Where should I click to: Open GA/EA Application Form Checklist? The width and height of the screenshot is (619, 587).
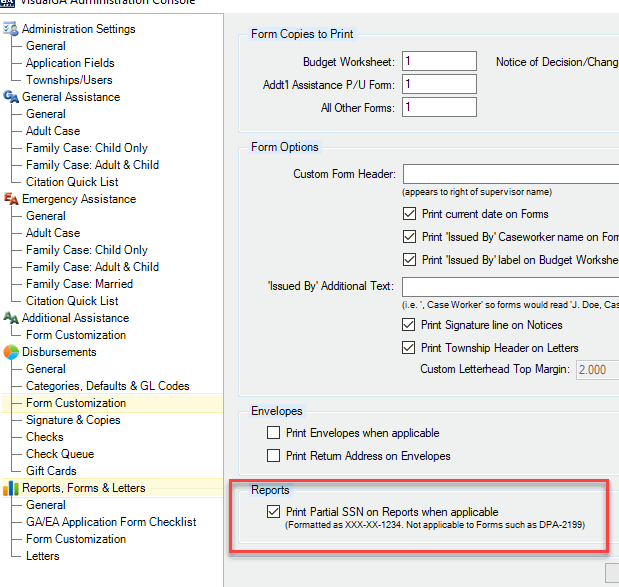coord(111,522)
